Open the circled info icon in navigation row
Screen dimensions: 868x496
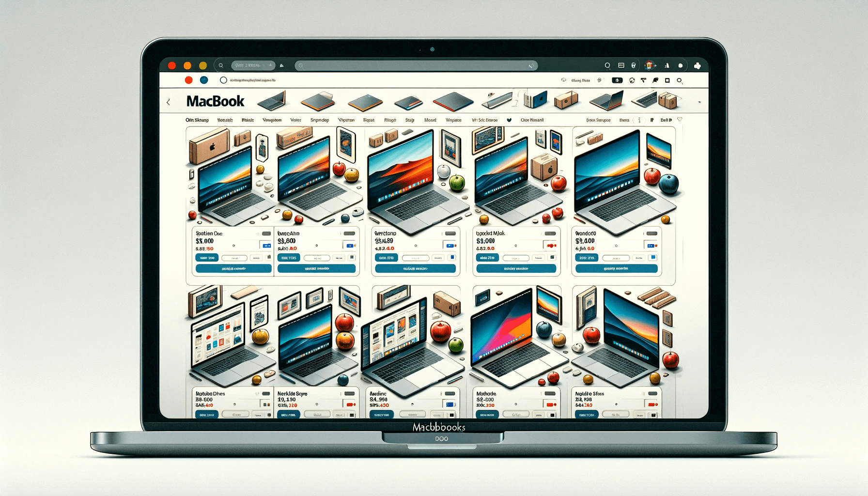point(639,120)
